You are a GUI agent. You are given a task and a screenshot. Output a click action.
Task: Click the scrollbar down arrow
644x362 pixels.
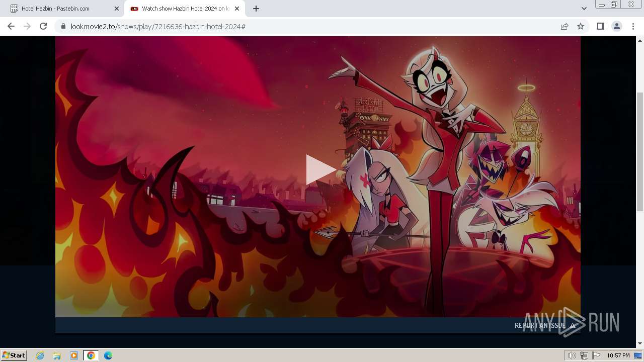coord(640,344)
